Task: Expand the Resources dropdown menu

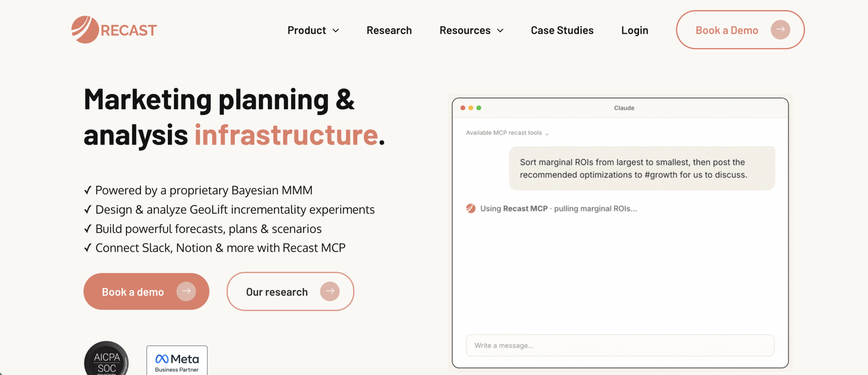Action: tap(472, 30)
